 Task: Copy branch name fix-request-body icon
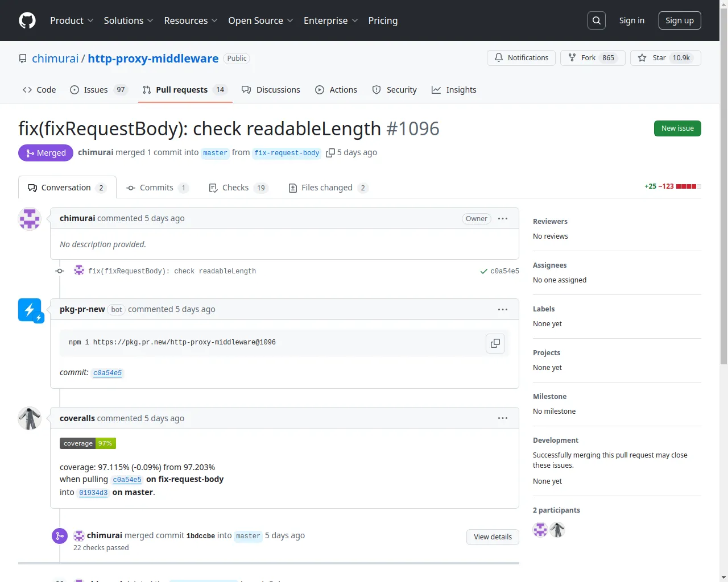[330, 153]
